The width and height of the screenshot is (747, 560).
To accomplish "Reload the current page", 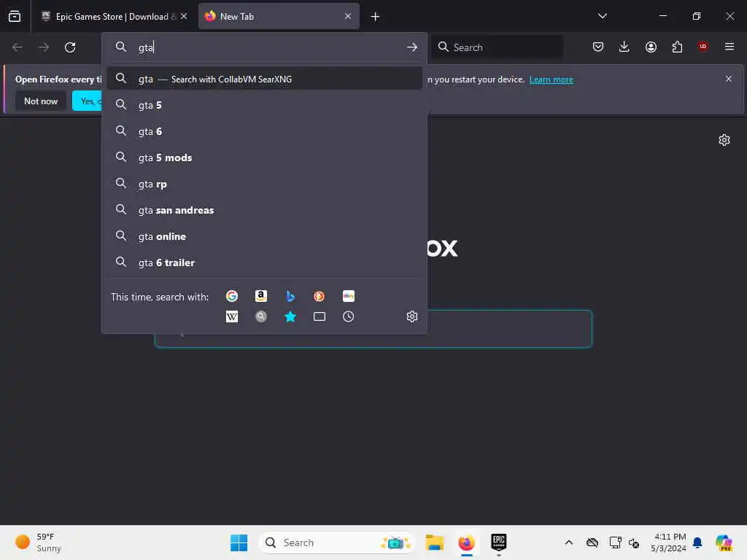I will pyautogui.click(x=70, y=47).
